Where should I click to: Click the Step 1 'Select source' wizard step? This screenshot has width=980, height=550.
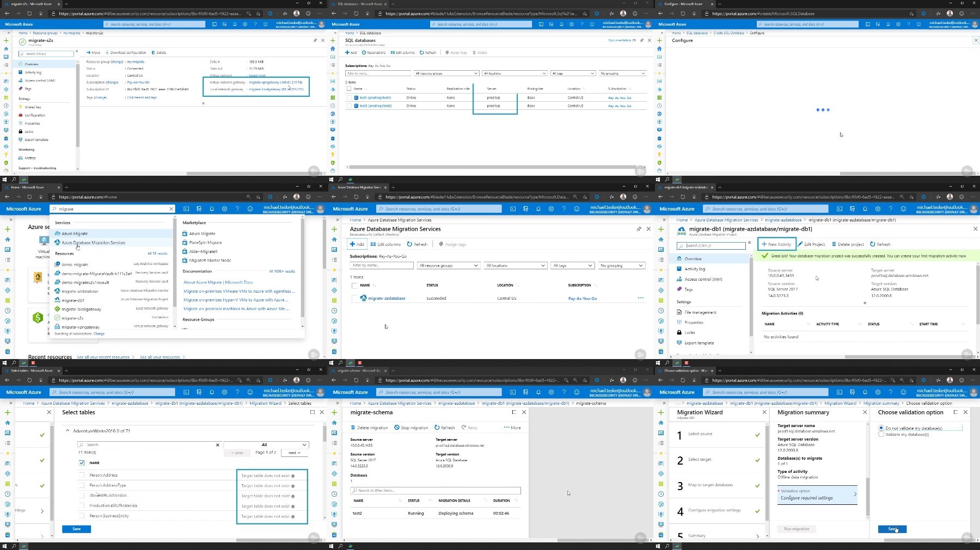tap(716, 434)
